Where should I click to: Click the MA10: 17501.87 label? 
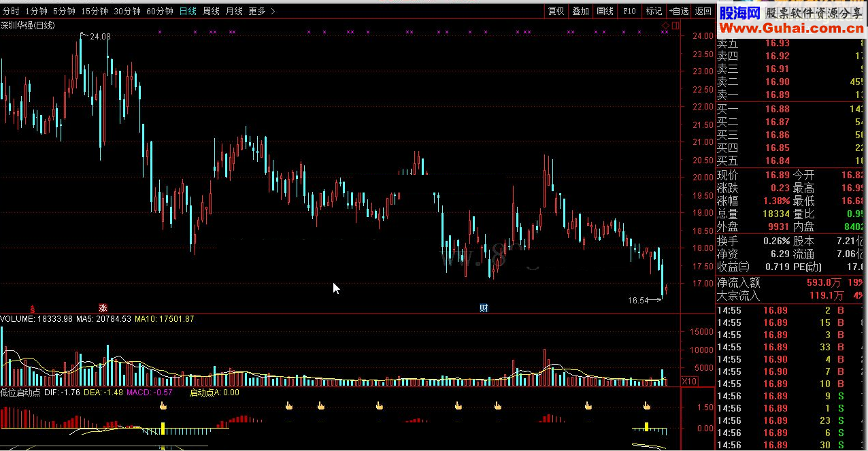165,318
